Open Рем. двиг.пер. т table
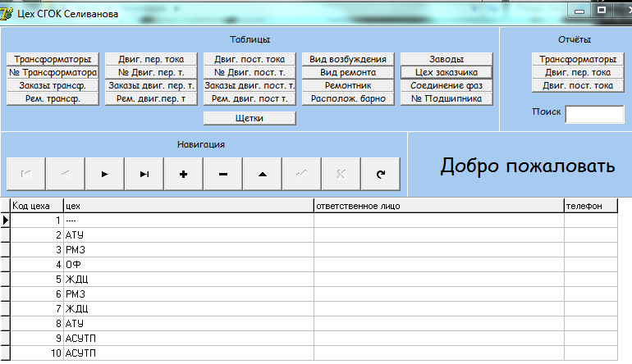This screenshot has width=632, height=364. pos(151,98)
